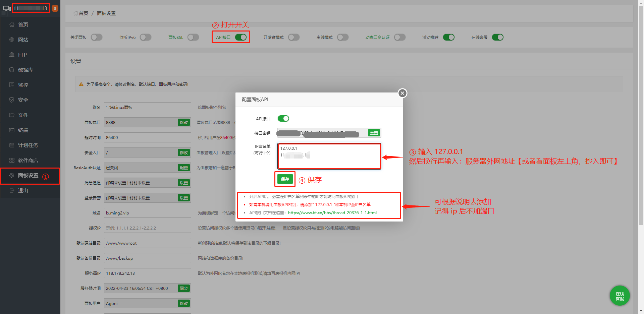Click the 域名 input field lx.ming2.vip

pyautogui.click(x=148, y=213)
